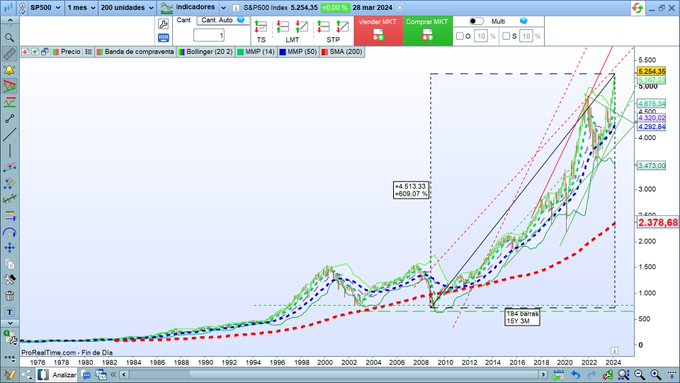Select the trend line drawing tool

point(9,134)
